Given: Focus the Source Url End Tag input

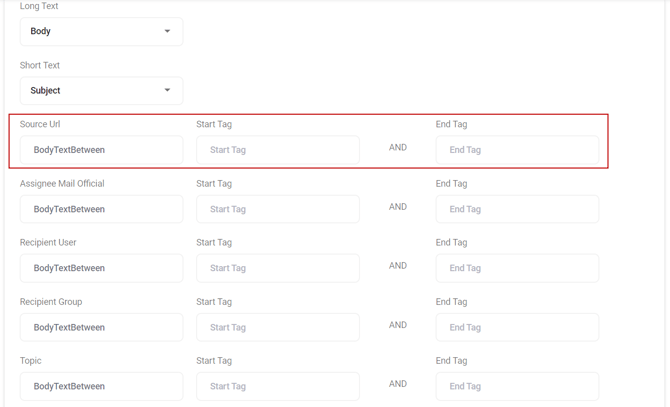Looking at the screenshot, I should pos(517,150).
